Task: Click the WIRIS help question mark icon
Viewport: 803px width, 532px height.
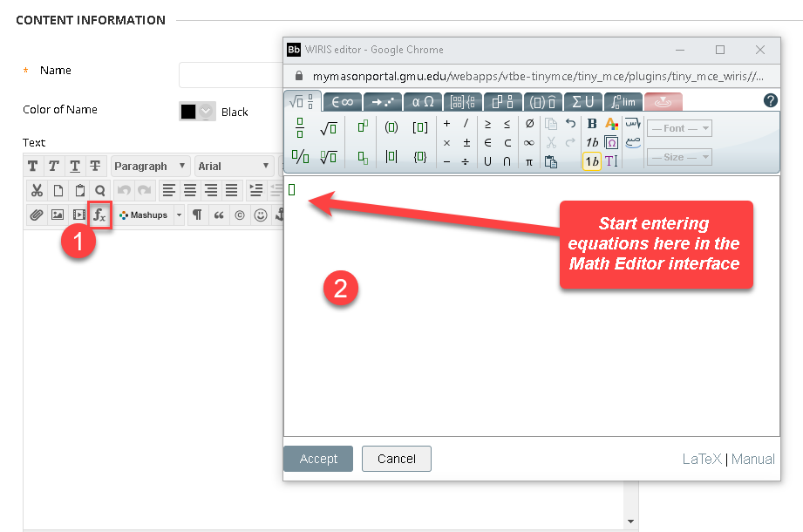Action: 771,99
